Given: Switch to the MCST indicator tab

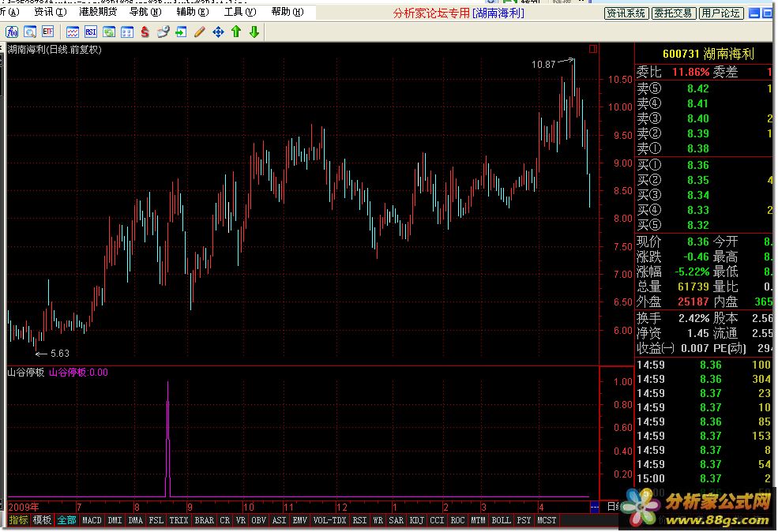Looking at the screenshot, I should click(547, 520).
